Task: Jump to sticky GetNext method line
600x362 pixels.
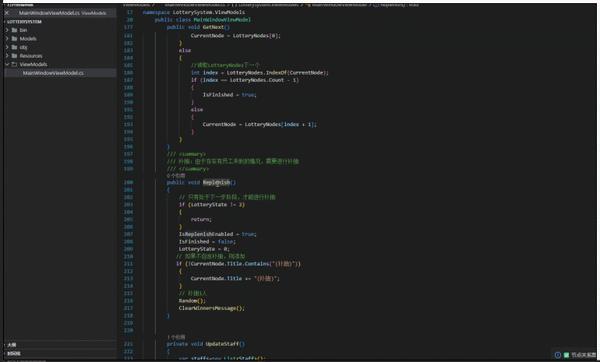Action: pos(198,27)
